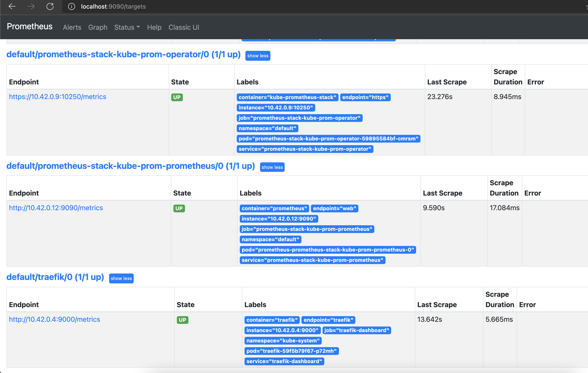Click label container="prometheus"

click(274, 208)
